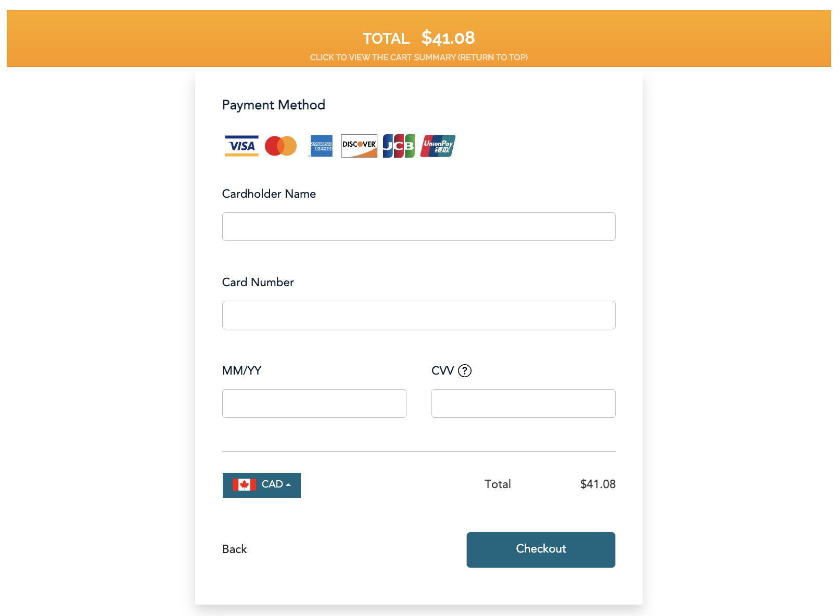Select the Visa card icon

[241, 146]
